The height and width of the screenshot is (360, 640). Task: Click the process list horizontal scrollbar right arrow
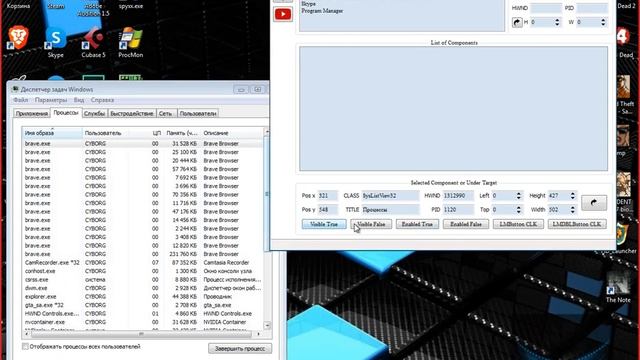click(x=258, y=334)
